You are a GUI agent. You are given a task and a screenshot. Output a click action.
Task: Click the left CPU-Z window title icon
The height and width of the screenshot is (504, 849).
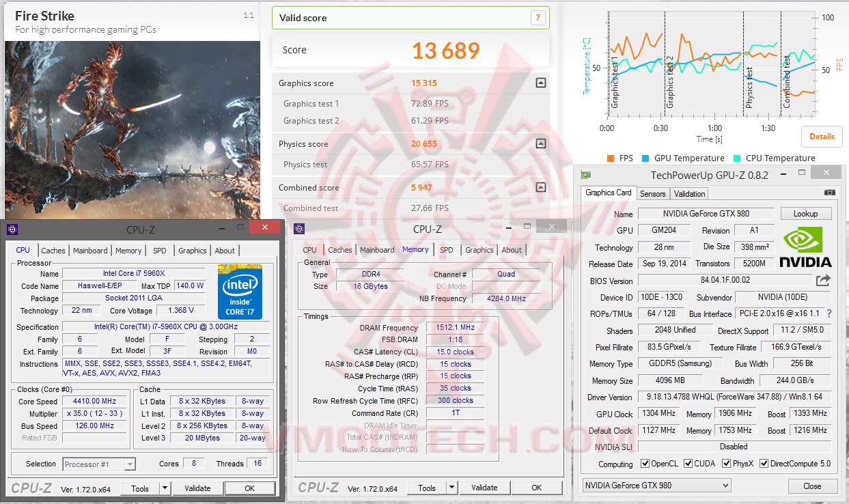pos(12,229)
